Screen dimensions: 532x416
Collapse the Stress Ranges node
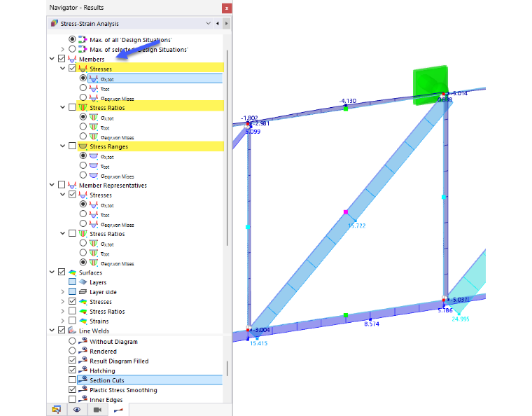click(x=62, y=146)
